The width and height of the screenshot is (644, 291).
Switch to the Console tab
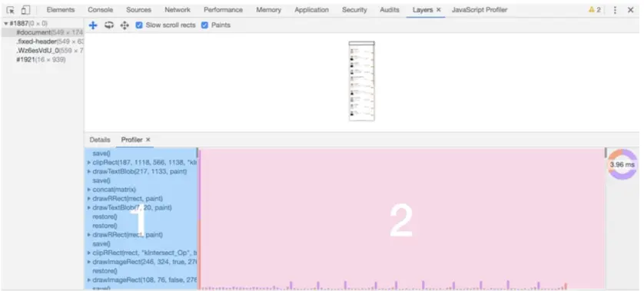(x=100, y=10)
